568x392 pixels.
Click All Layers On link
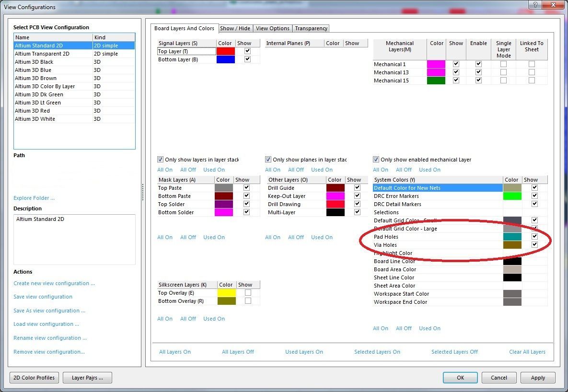tap(175, 352)
